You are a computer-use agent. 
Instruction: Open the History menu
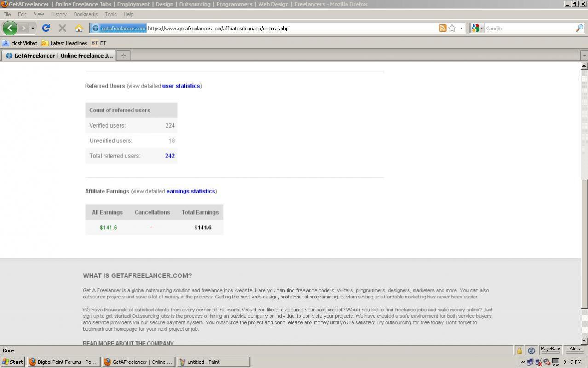click(59, 14)
